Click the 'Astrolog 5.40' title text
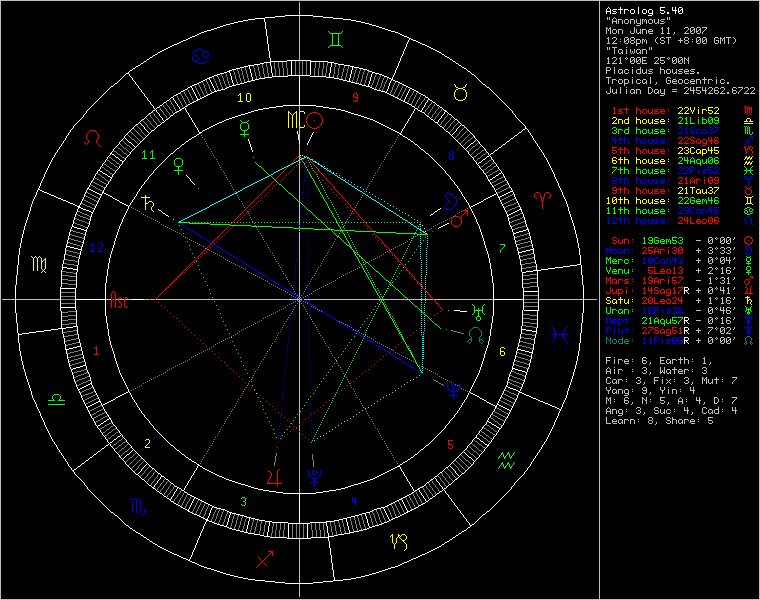Viewport: 760px width, 600px height. 641,11
